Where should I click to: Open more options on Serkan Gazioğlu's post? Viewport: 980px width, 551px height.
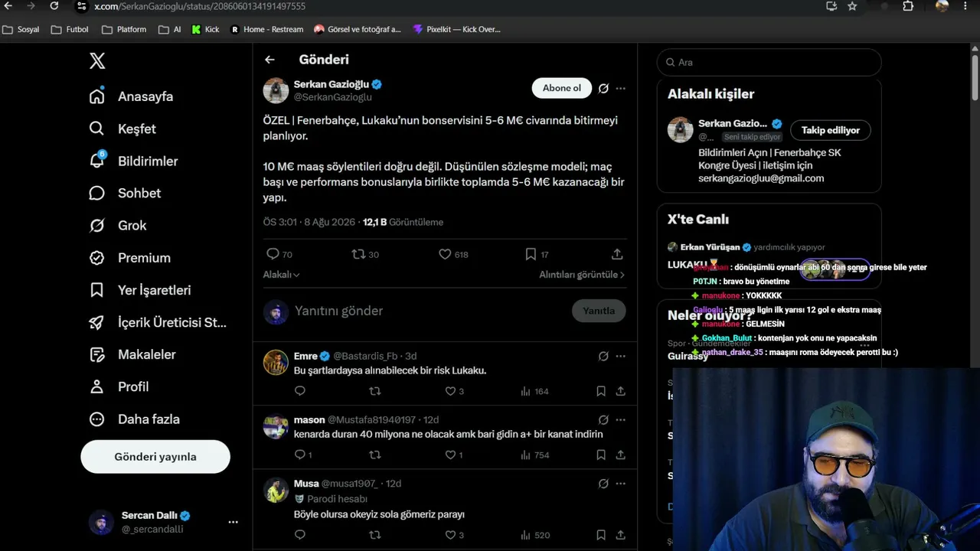(621, 88)
